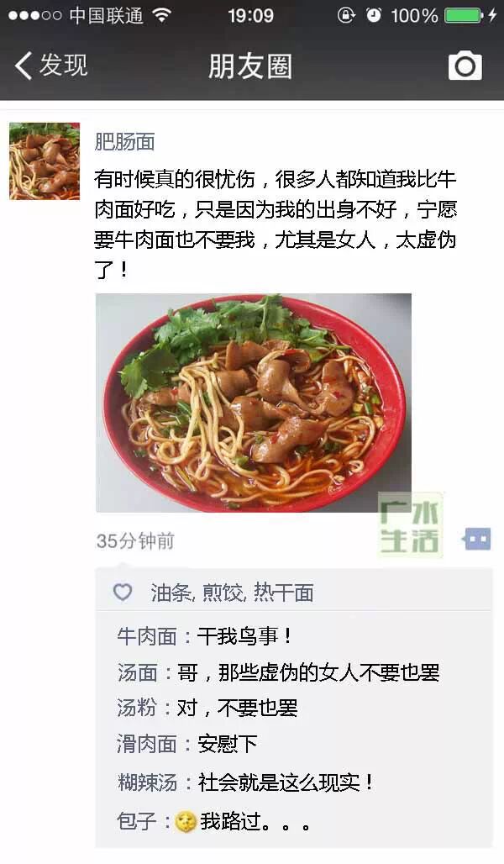Viewport: 504px width, 864px height.
Task: Tap the 朋友圈 title bar
Action: [250, 66]
